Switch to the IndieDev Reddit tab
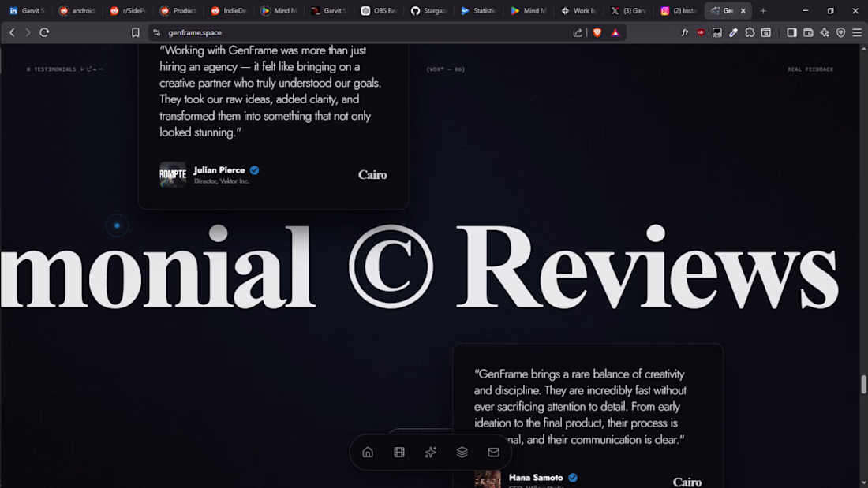This screenshot has height=488, width=868. pos(229,10)
